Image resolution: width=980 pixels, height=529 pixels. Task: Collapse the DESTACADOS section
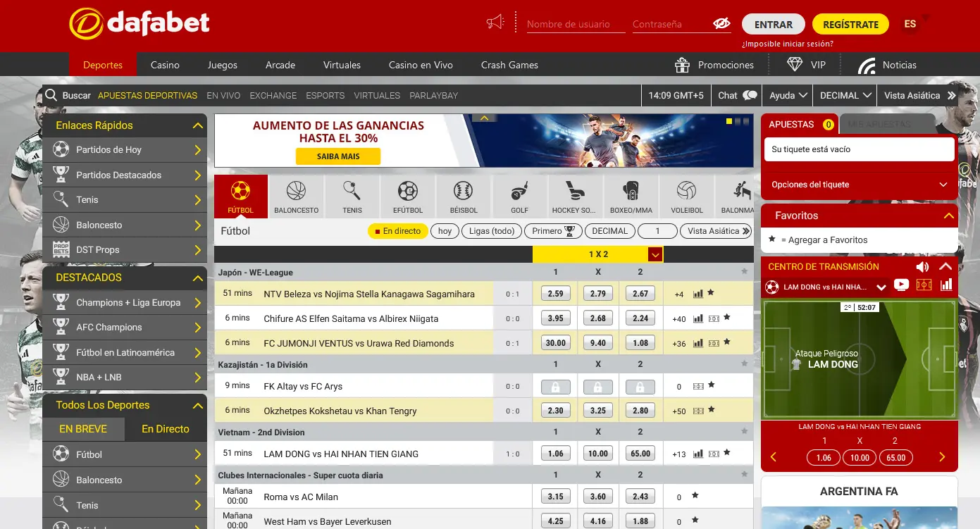tap(198, 278)
